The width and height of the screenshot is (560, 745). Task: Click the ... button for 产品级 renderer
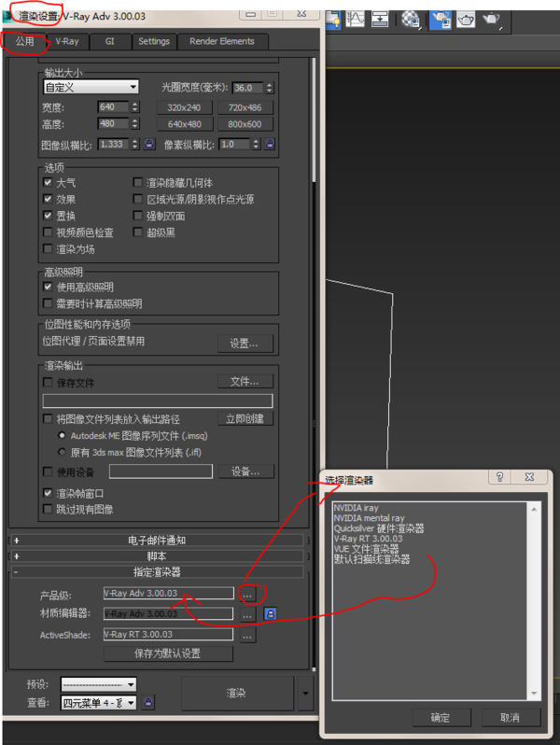(x=247, y=594)
